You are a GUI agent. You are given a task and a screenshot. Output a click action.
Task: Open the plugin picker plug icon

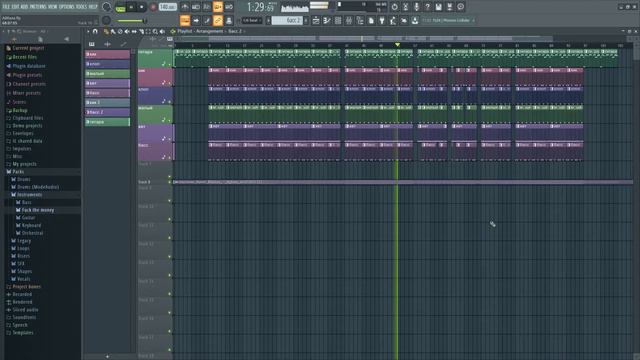(382, 20)
